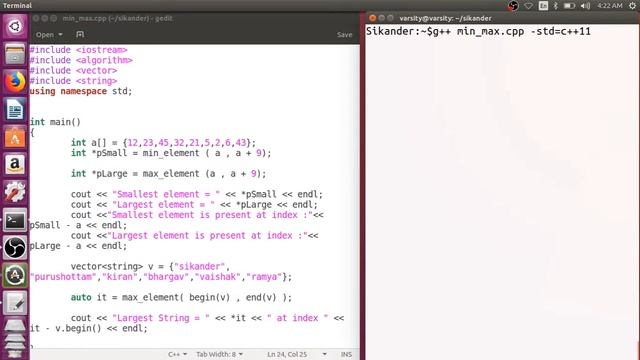Switch to the Terminal launcher icon
640x360 pixels.
(x=15, y=220)
